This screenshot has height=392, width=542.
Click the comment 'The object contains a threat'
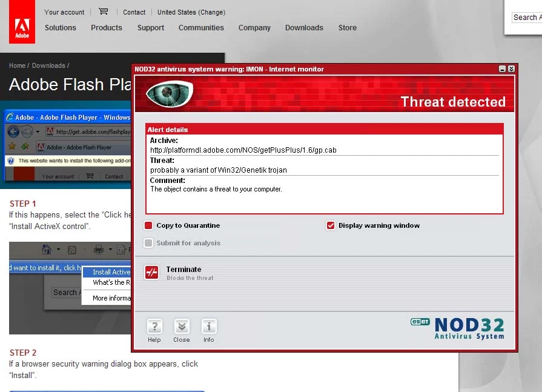pyautogui.click(x=216, y=189)
